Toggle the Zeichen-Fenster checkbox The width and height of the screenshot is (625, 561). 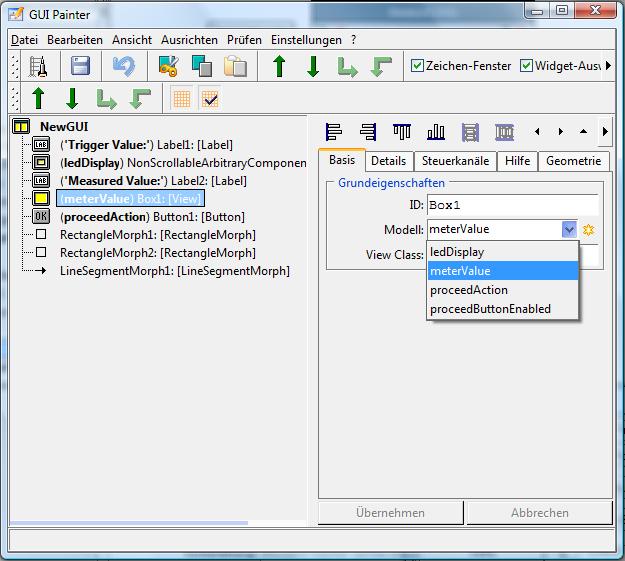(418, 66)
